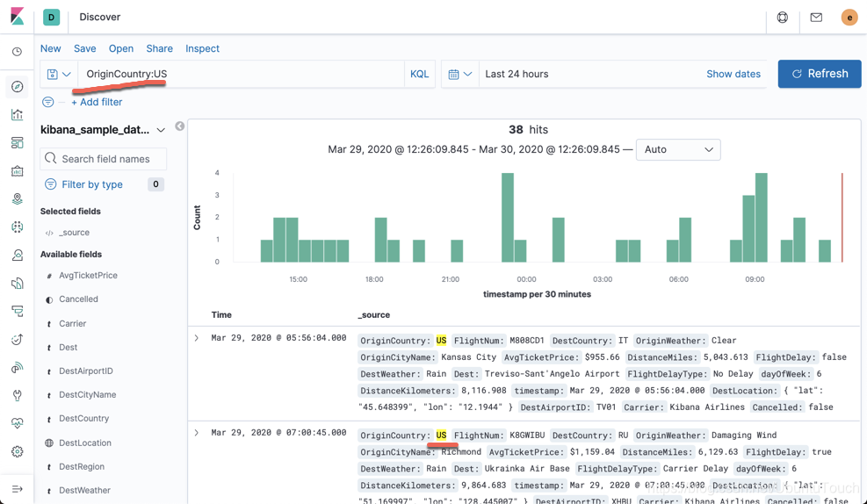This screenshot has width=867, height=504.
Task: Open Maps pin icon in sidebar
Action: coord(18,199)
